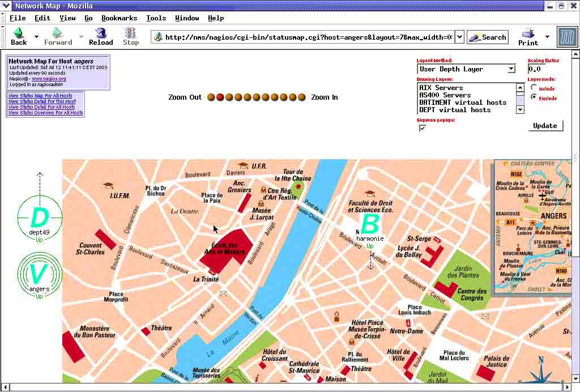Click the URL address field

click(308, 37)
